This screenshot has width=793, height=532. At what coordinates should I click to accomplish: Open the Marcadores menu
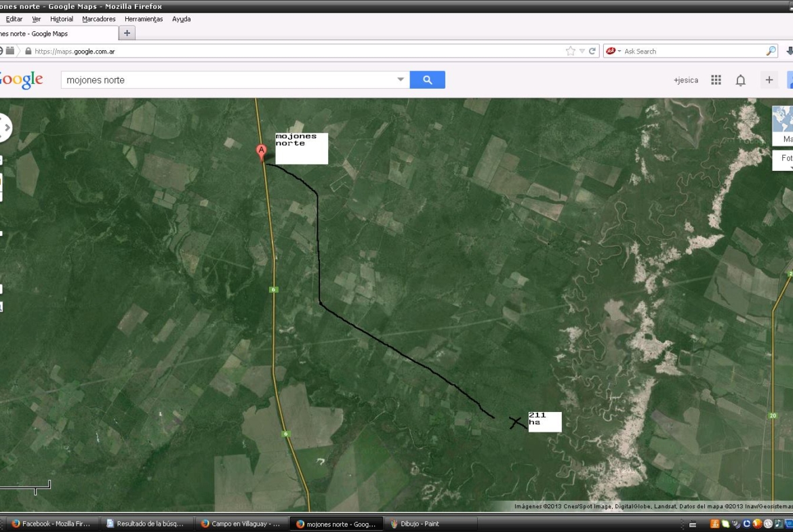point(99,19)
